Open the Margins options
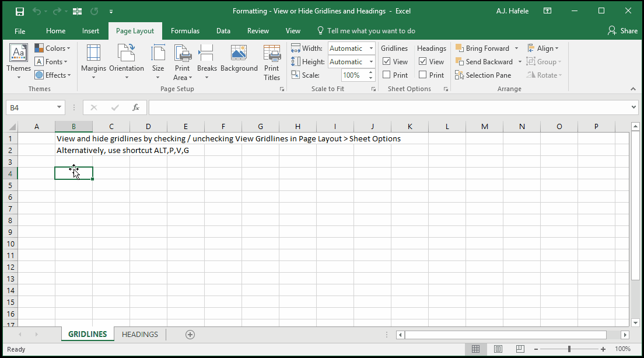The image size is (644, 358). [x=94, y=62]
